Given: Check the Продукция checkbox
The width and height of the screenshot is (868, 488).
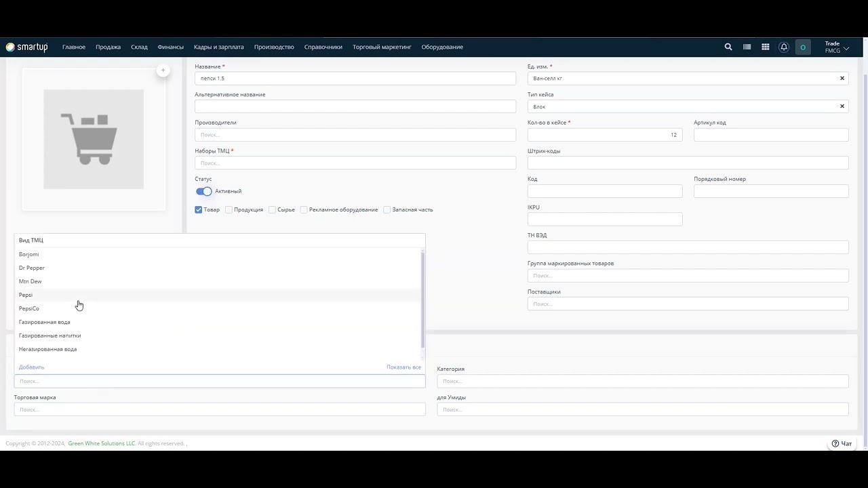Looking at the screenshot, I should pos(229,209).
